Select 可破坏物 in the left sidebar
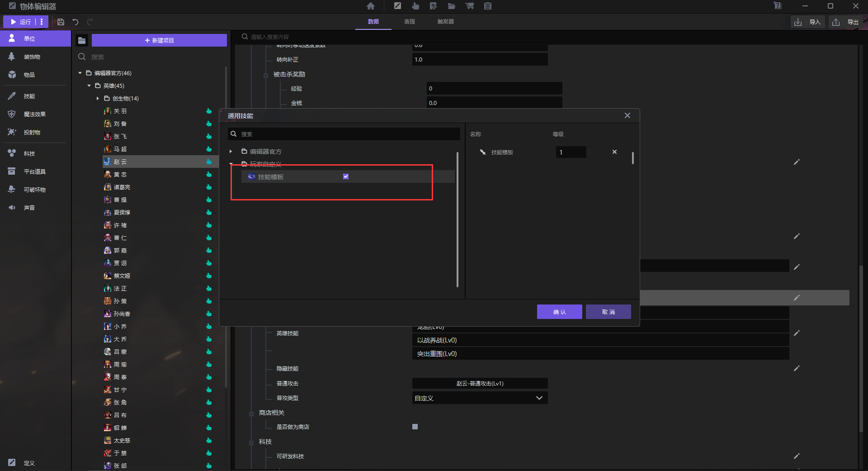This screenshot has width=868, height=471. [35, 190]
